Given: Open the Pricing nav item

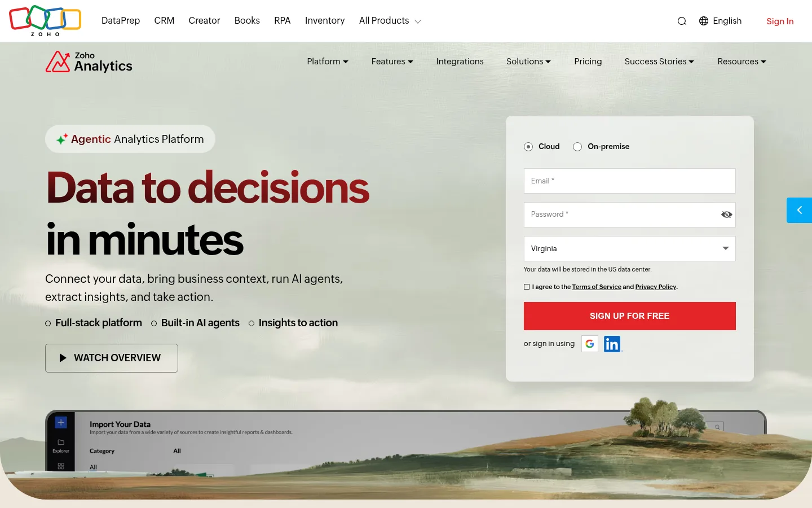Looking at the screenshot, I should [x=588, y=62].
